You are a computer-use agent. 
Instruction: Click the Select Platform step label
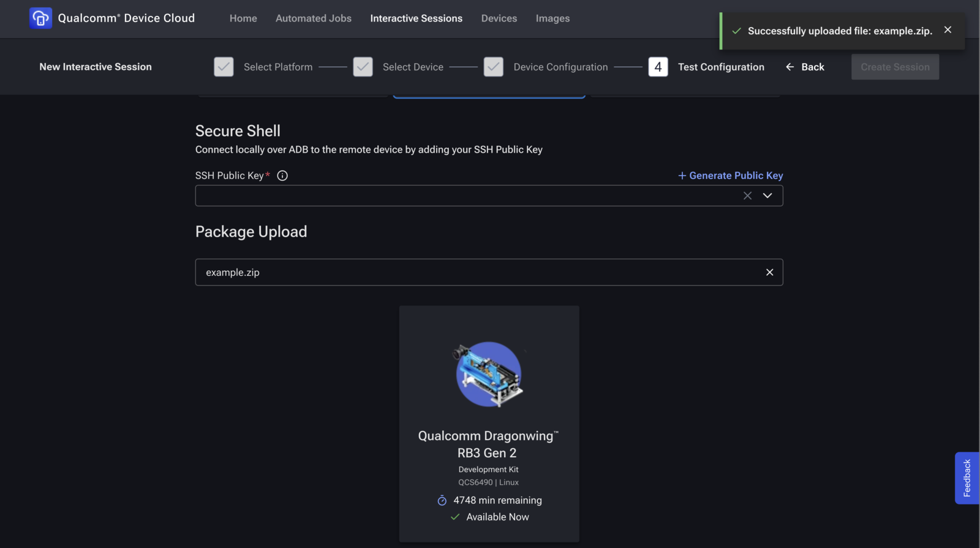pyautogui.click(x=278, y=67)
